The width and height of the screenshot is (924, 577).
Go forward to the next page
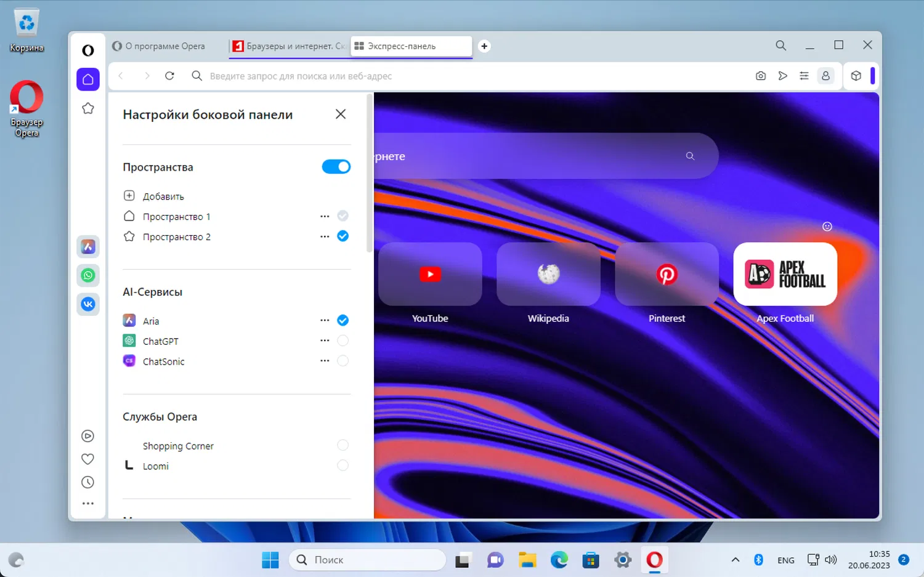tap(147, 76)
